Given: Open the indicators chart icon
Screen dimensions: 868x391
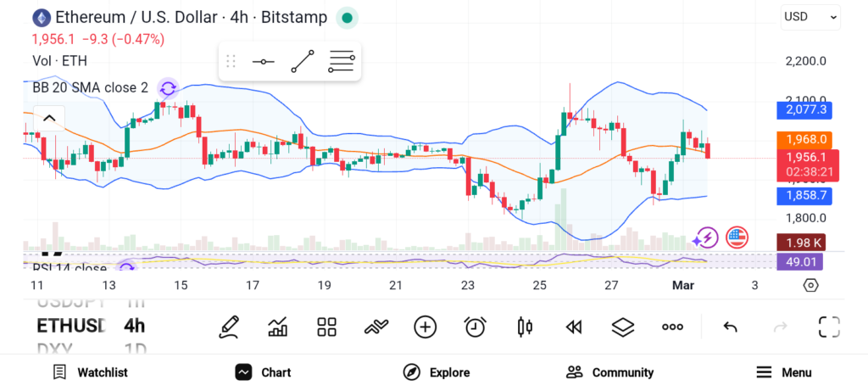Looking at the screenshot, I should [277, 327].
